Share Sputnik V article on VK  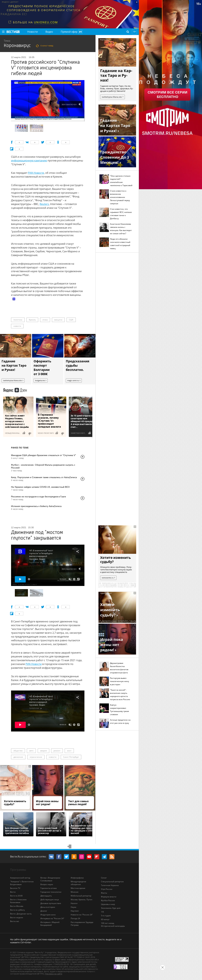tap(27, 142)
